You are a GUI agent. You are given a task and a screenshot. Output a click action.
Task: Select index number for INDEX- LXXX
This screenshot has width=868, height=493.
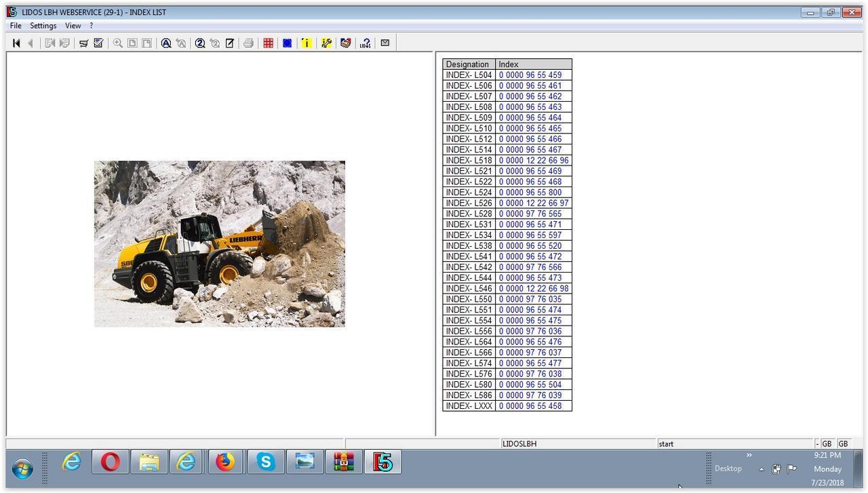530,406
